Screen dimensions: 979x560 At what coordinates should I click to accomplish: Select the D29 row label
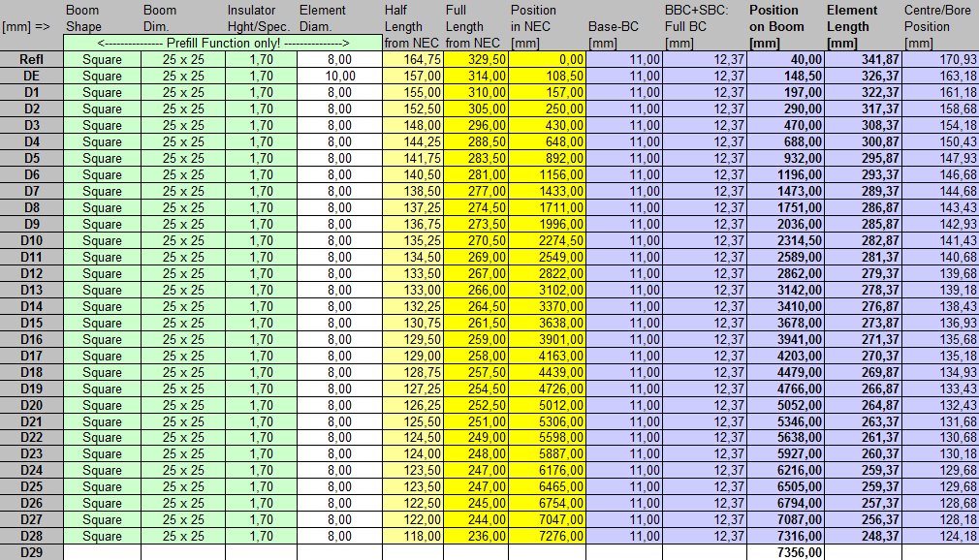coord(32,552)
